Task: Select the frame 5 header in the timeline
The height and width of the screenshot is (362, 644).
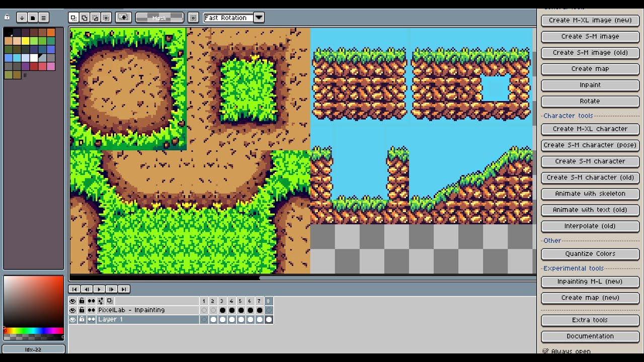Action: 240,301
